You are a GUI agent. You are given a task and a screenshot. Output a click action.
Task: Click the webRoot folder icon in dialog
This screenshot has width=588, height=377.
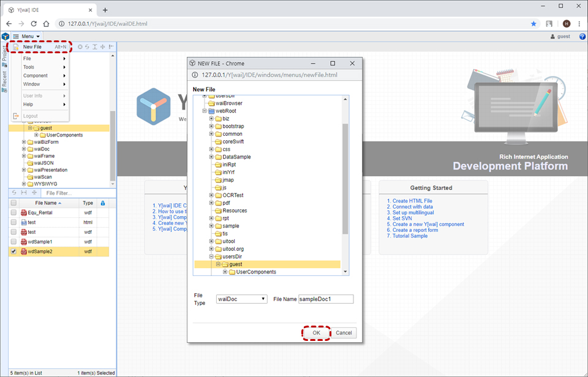click(211, 111)
